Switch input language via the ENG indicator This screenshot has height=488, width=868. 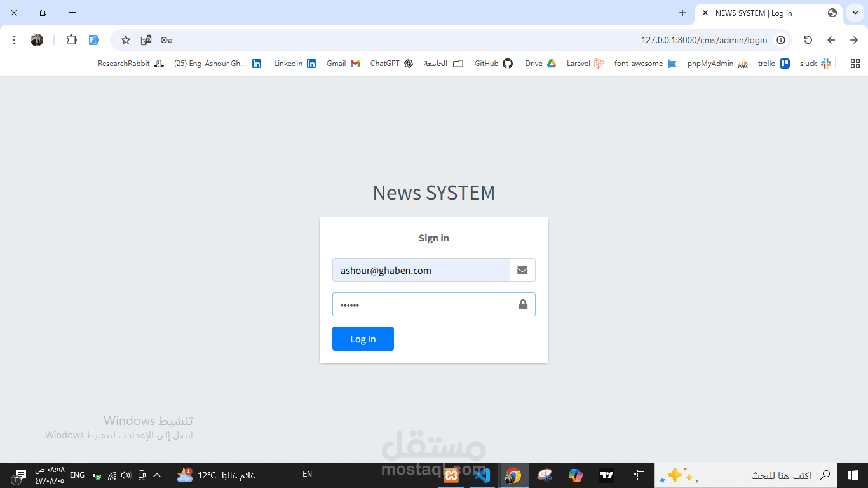76,474
